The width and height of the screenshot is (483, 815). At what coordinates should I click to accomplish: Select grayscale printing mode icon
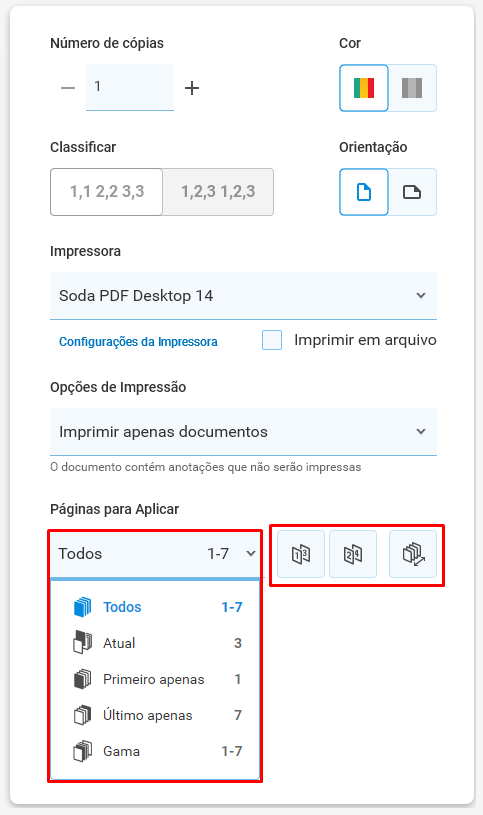(x=412, y=88)
